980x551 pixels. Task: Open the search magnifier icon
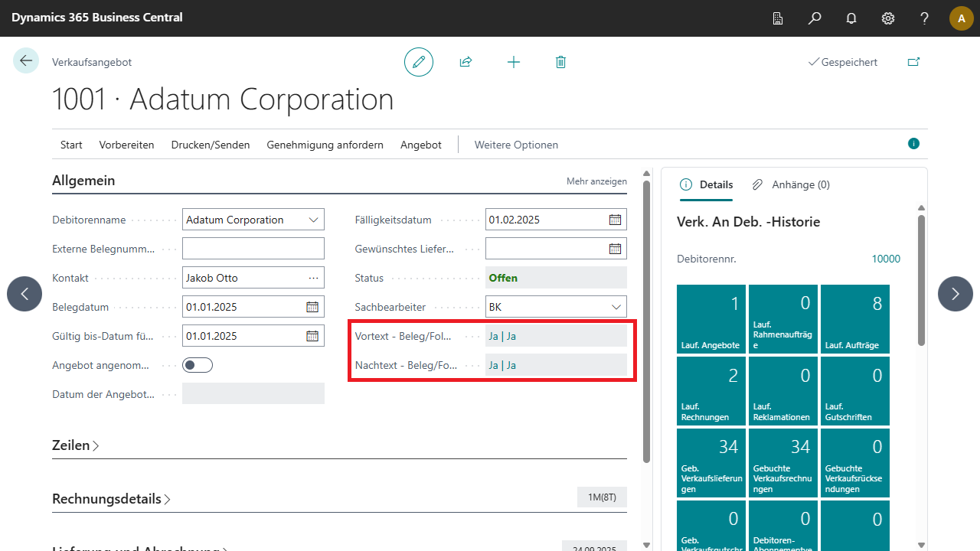(815, 18)
